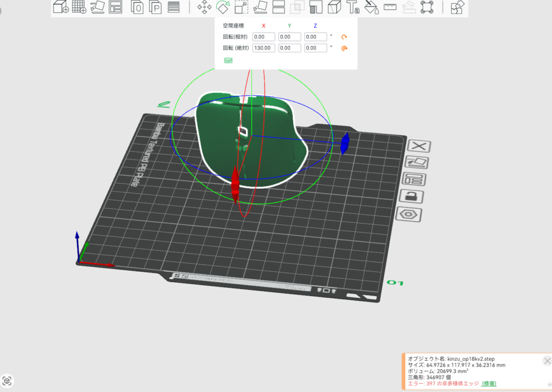Open plate settings hexagon icon
Viewport: 552px width, 392px height.
tap(409, 214)
